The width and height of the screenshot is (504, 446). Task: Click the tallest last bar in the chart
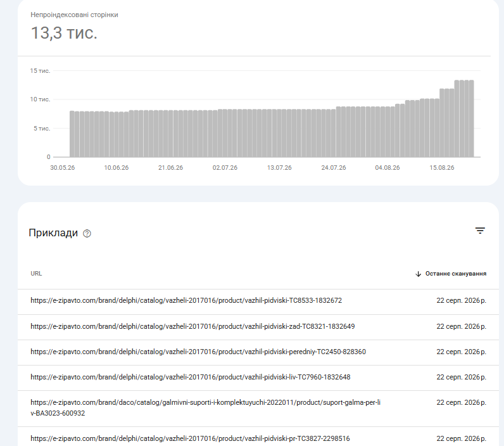471,118
